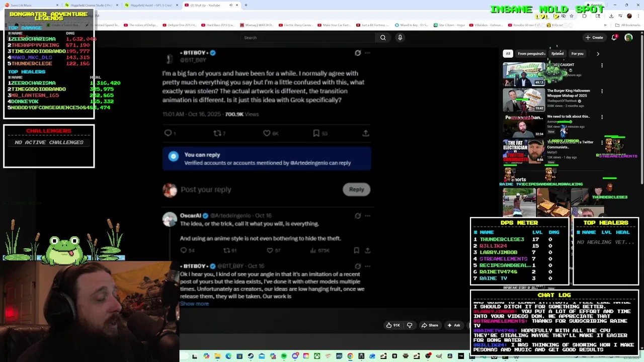644x362 pixels.
Task: Open Steam from the taskbar
Action: click(250, 356)
